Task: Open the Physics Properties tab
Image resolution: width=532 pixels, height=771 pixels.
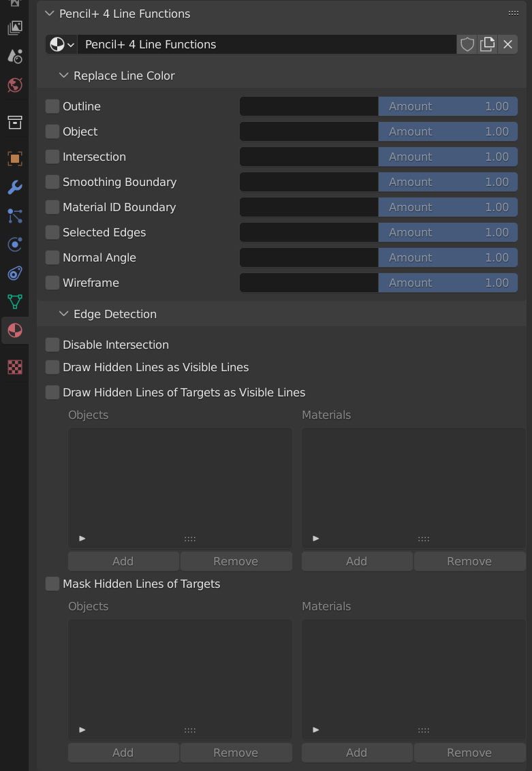Action: [x=15, y=245]
